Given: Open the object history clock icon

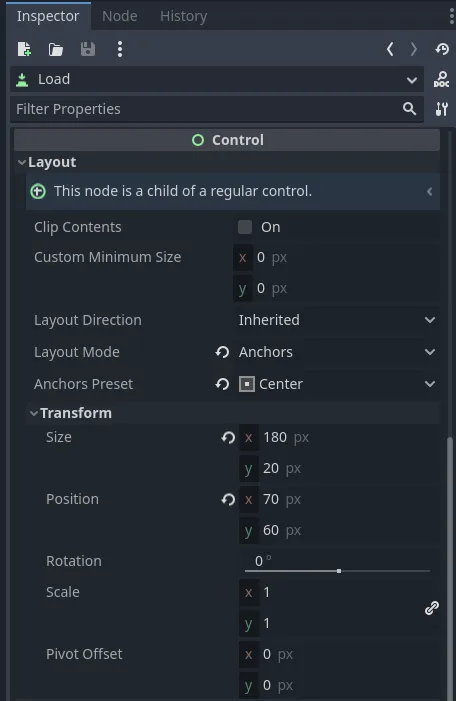Looking at the screenshot, I should [x=442, y=49].
